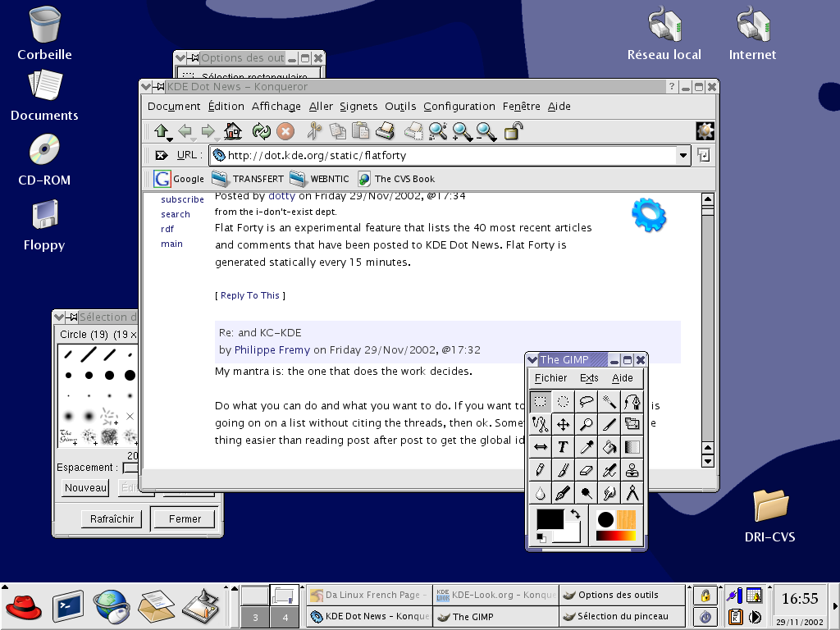Select the Paintbrush tool in GIMP
Image resolution: width=840 pixels, height=630 pixels.
563,470
